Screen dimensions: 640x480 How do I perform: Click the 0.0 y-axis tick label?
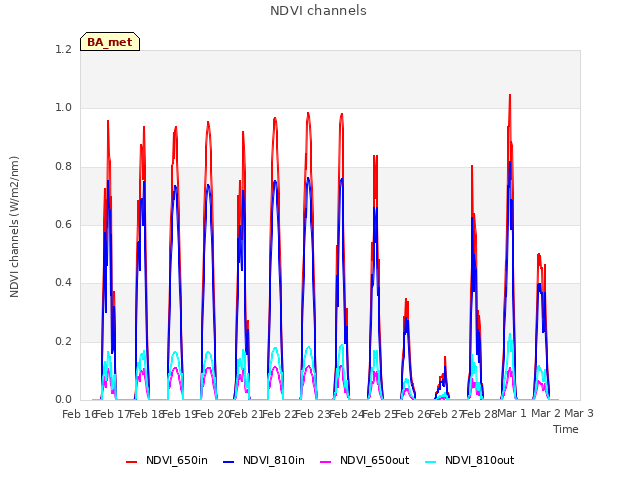click(x=63, y=400)
